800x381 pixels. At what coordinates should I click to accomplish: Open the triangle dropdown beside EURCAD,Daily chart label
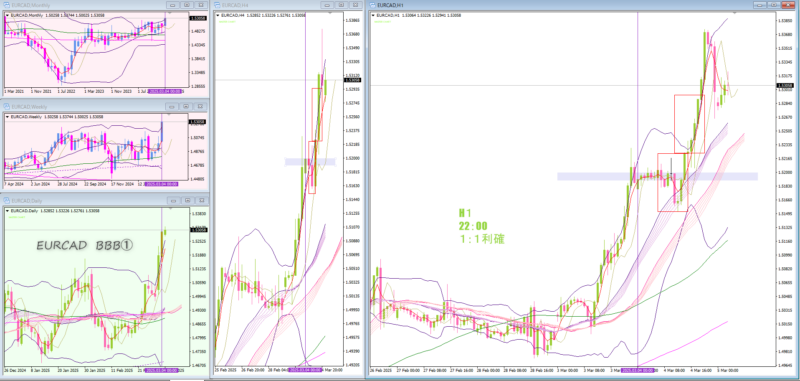point(7,211)
